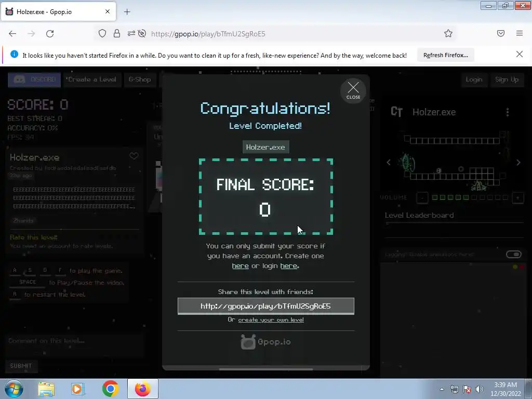Dismiss the Firefox refresh notification bar

click(x=519, y=54)
